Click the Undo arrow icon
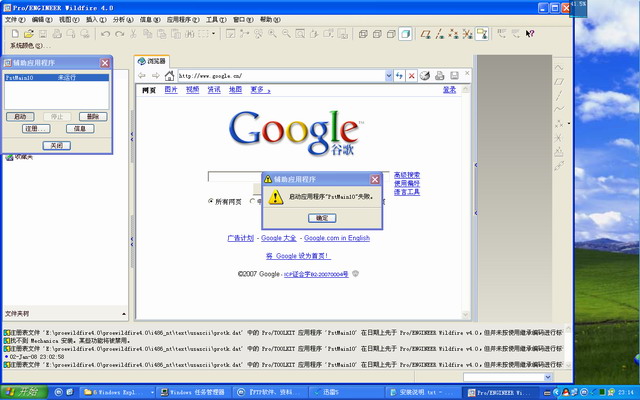The image size is (640, 400). click(105, 34)
